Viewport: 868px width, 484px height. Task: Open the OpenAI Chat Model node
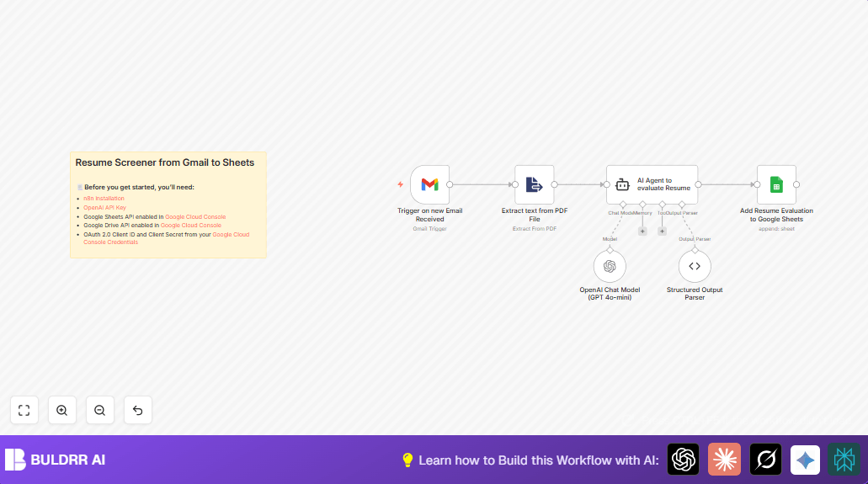click(610, 266)
